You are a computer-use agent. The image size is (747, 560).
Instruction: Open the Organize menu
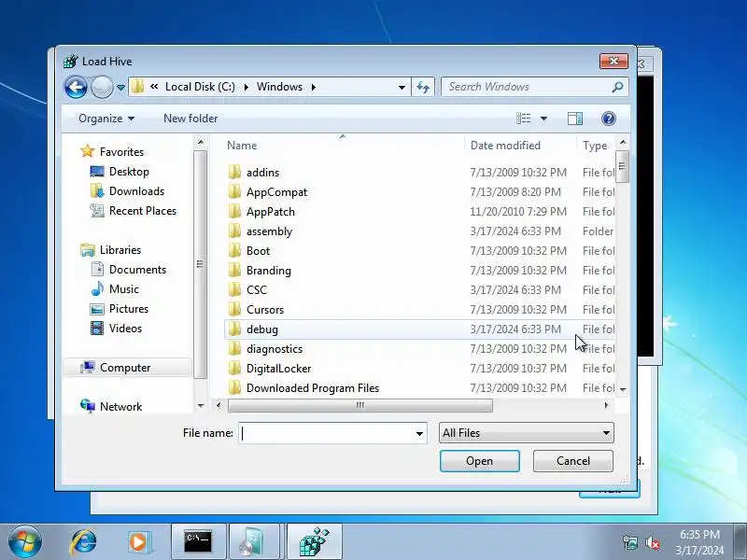[106, 119]
